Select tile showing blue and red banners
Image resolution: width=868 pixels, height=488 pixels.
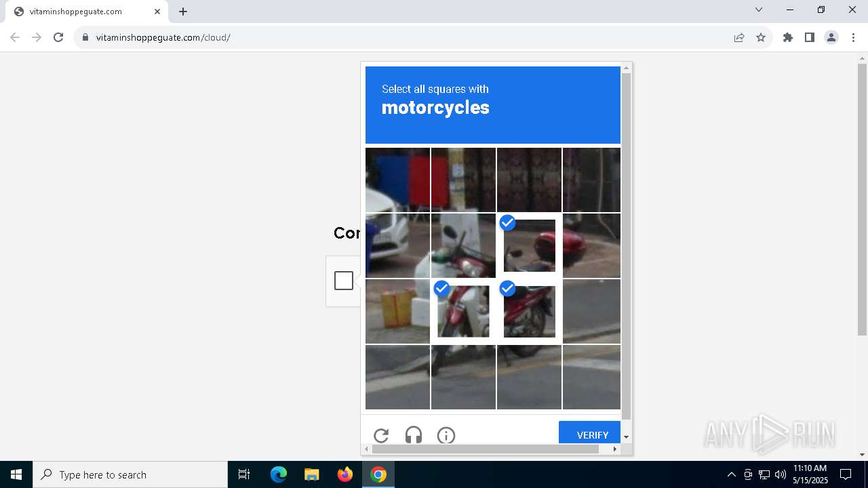398,180
